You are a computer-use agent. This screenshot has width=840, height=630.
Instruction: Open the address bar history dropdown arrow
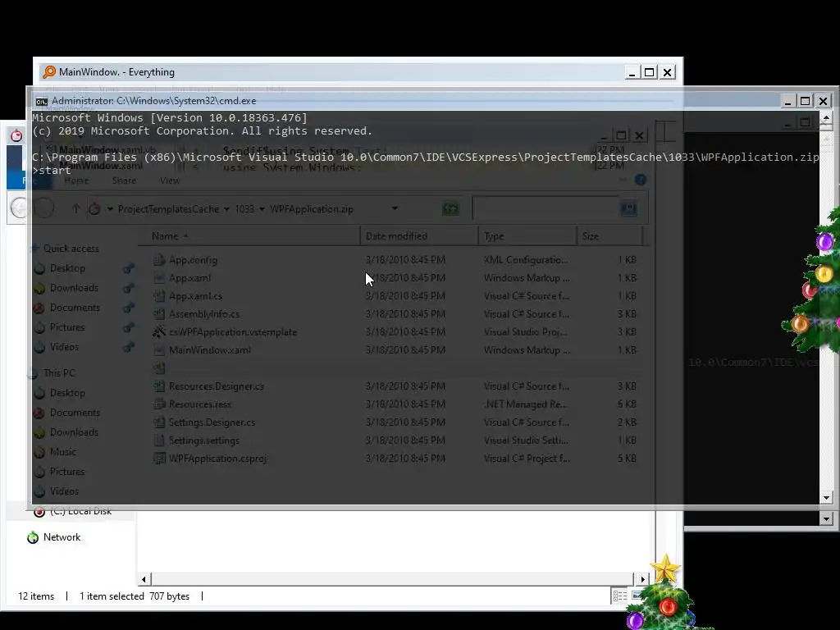point(395,208)
